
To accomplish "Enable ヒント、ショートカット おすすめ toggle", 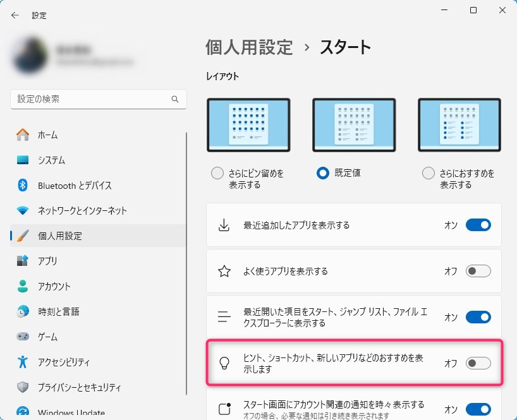I will [x=478, y=363].
